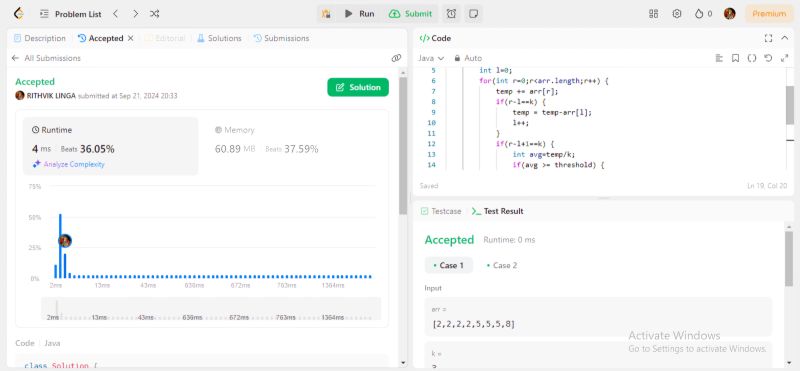Viewport: 800px width, 371px height.
Task: Open the layout grid icon
Action: tap(653, 14)
